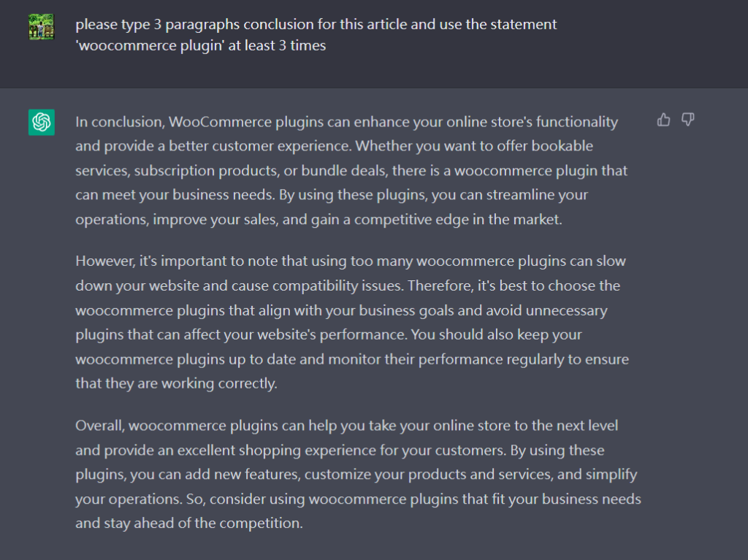Screen dimensions: 748x560
Task: Click the sentence ending "working correctly."
Action: [176, 383]
